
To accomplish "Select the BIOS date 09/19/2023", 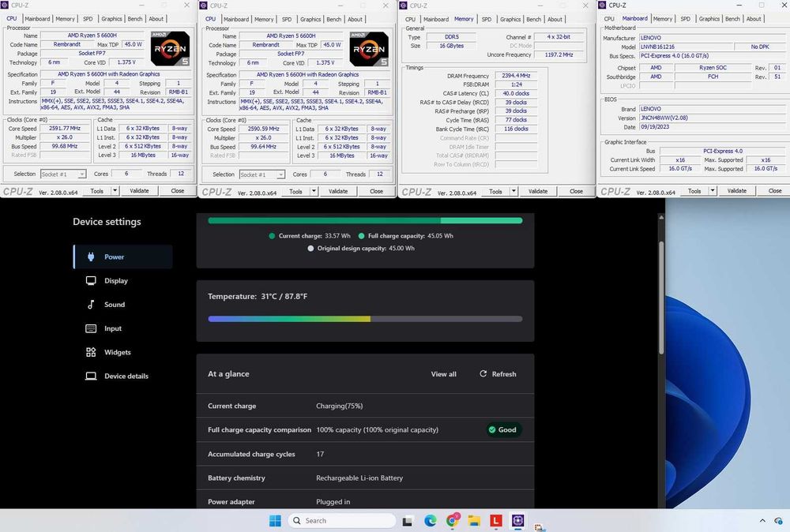I will pyautogui.click(x=712, y=127).
